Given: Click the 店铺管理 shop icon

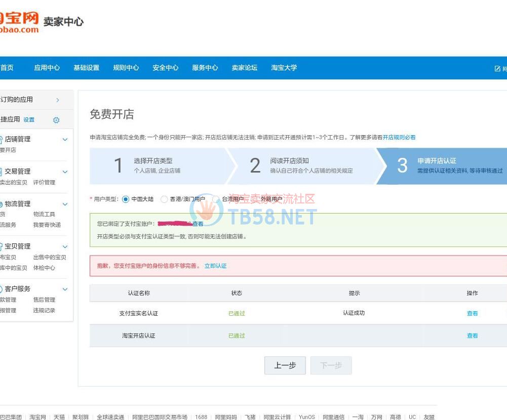Looking at the screenshot, I should click(1, 139).
